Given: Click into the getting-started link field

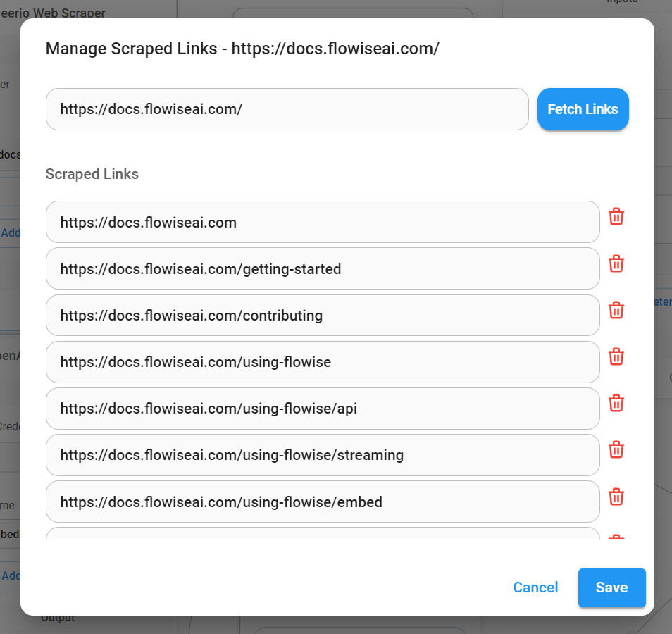Looking at the screenshot, I should (x=322, y=269).
